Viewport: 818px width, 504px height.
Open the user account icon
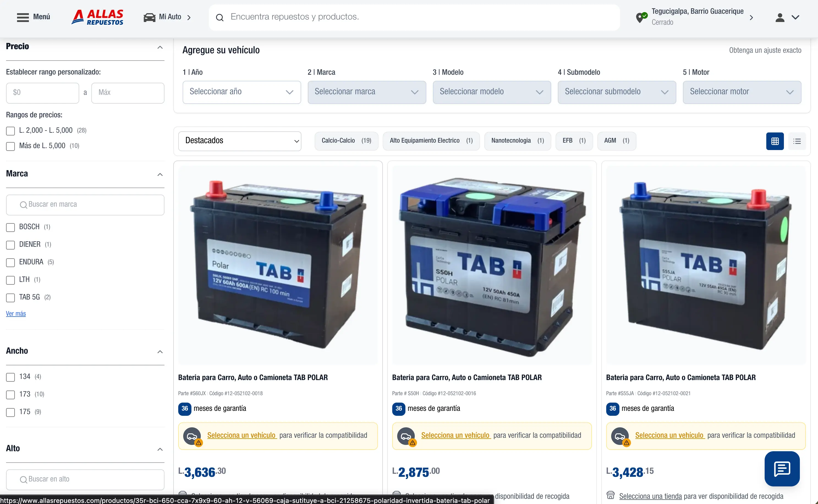pos(780,17)
